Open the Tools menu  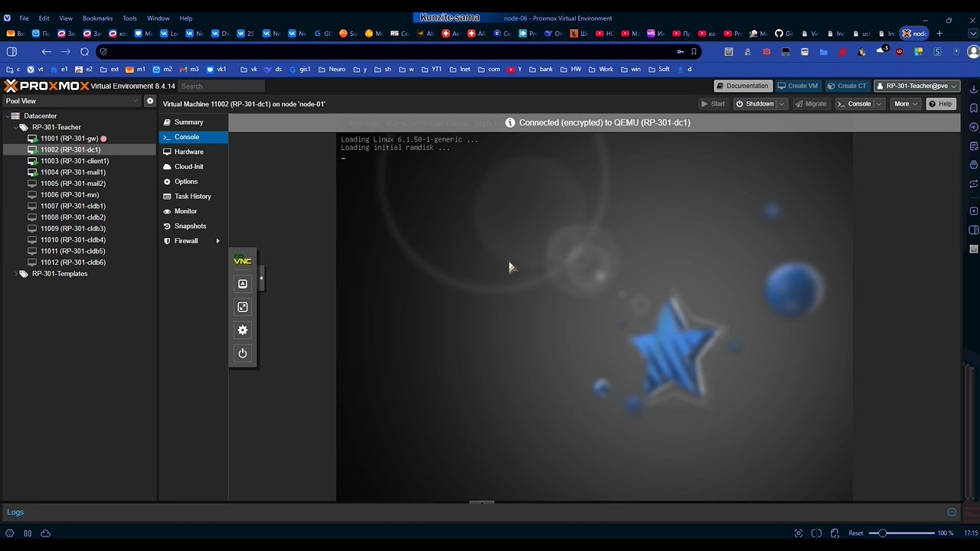(x=129, y=18)
